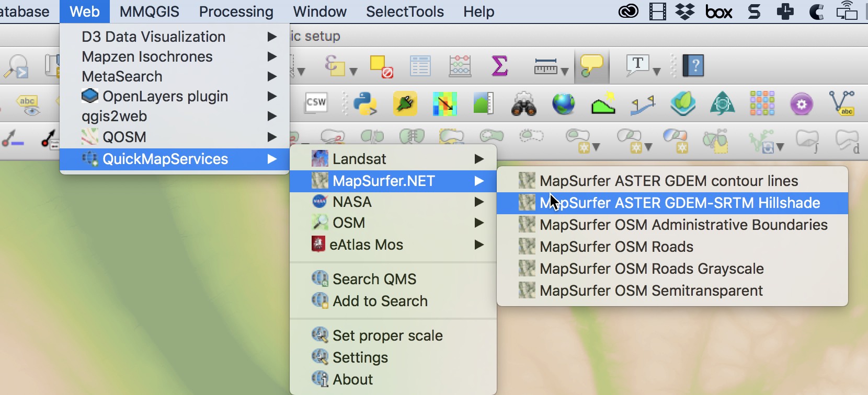The height and width of the screenshot is (395, 868).
Task: Click the green hill with sun icon
Action: [x=603, y=103]
